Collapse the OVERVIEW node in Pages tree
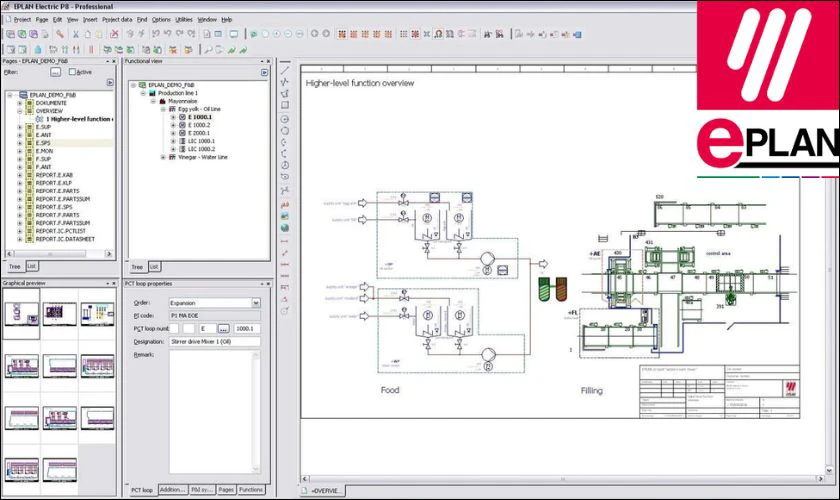The width and height of the screenshot is (840, 500). [x=20, y=111]
